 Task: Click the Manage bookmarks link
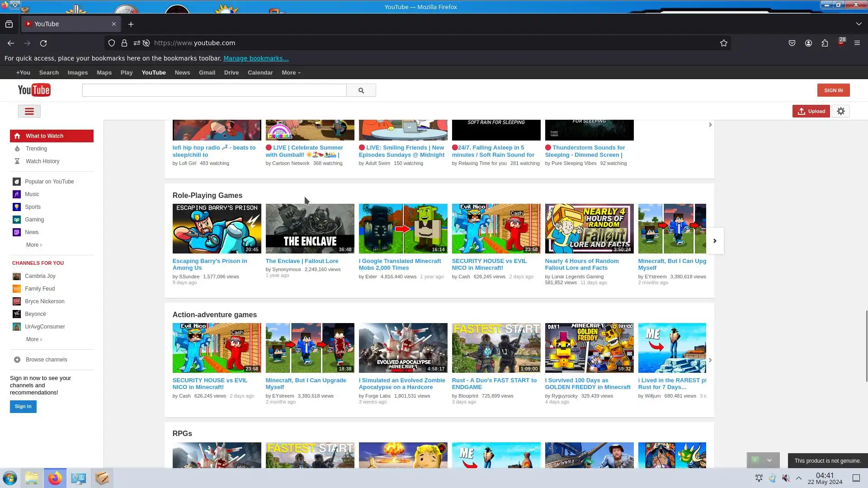coord(255,58)
